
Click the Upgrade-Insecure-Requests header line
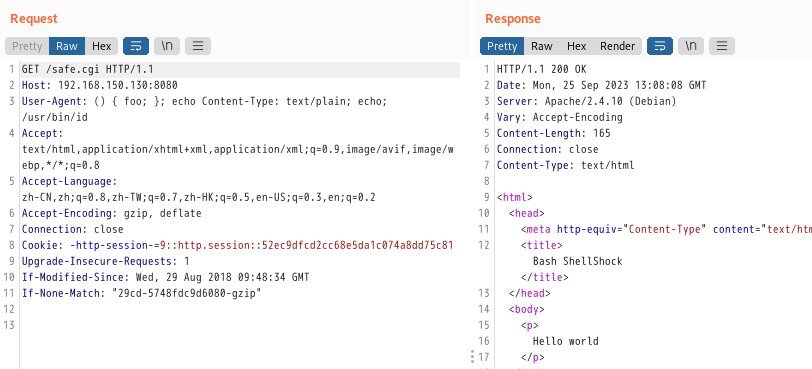pyautogui.click(x=106, y=261)
